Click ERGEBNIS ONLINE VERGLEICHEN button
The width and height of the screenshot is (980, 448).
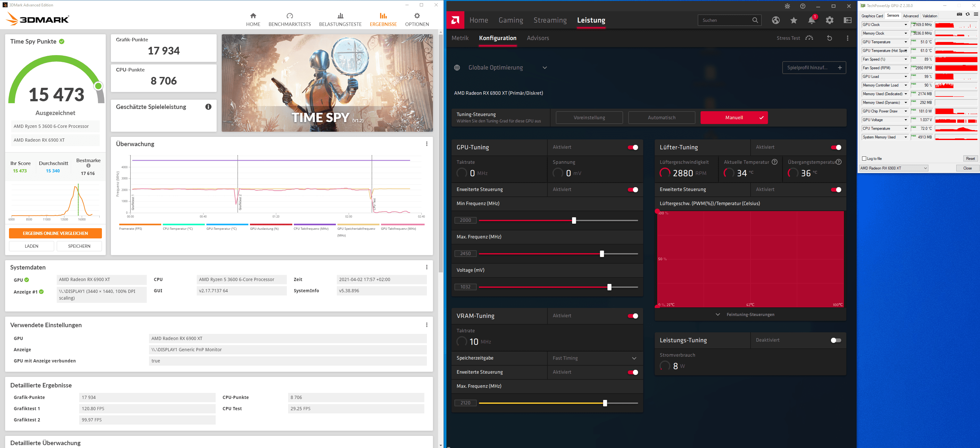point(55,233)
